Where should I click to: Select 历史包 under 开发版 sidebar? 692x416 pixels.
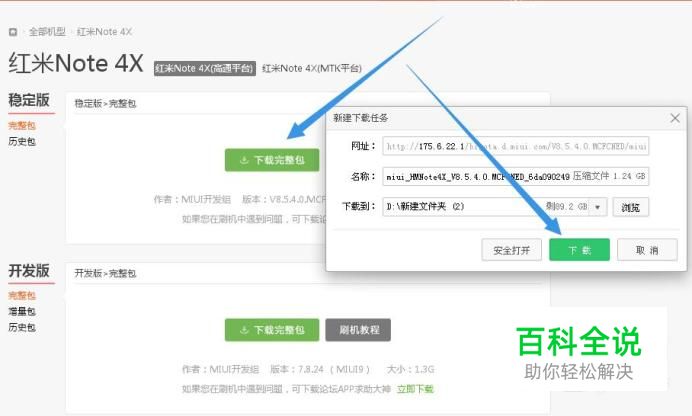22,327
